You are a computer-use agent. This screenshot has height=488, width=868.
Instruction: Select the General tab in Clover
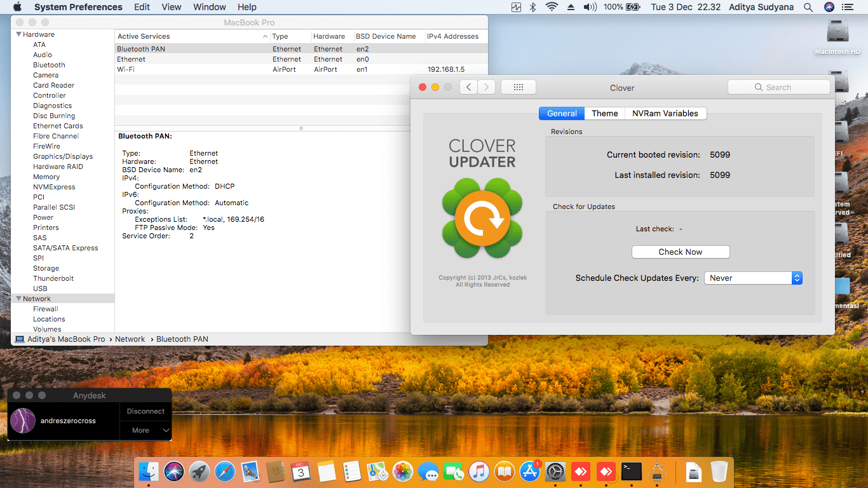coord(562,113)
